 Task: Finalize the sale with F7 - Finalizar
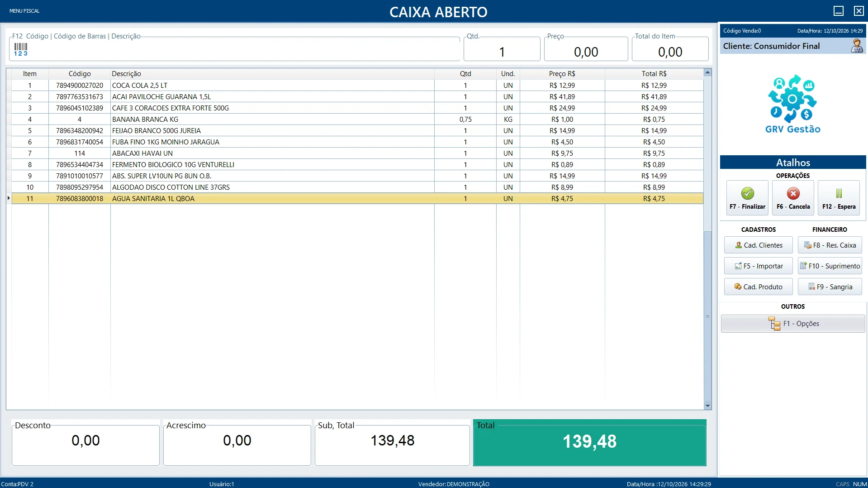[747, 197]
